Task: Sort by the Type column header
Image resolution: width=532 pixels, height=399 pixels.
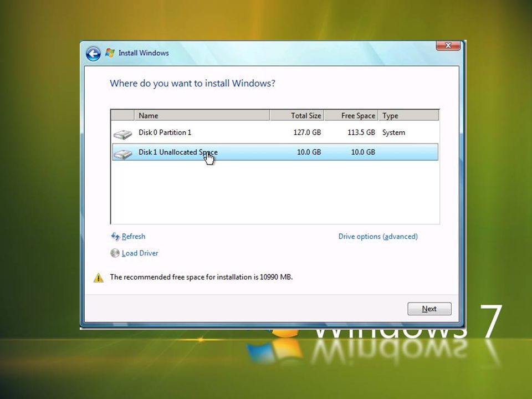Action: click(x=408, y=115)
